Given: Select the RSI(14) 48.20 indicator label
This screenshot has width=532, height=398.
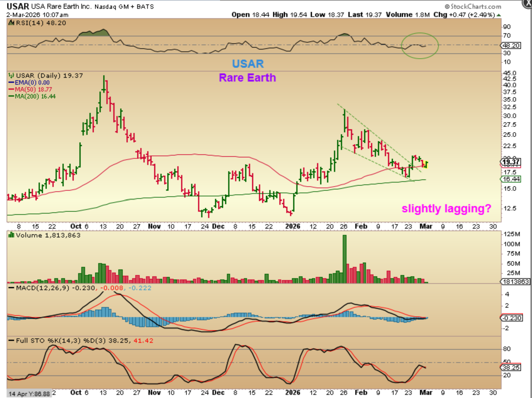Looking at the screenshot, I should tap(41, 23).
